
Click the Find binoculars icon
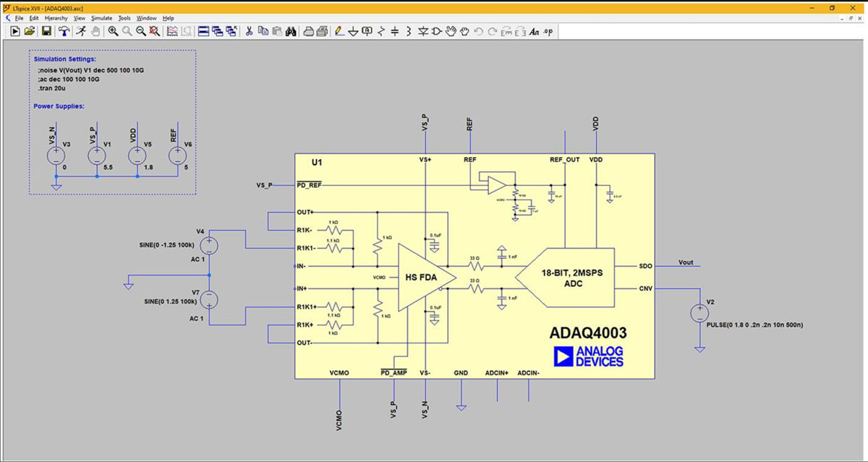tap(292, 31)
